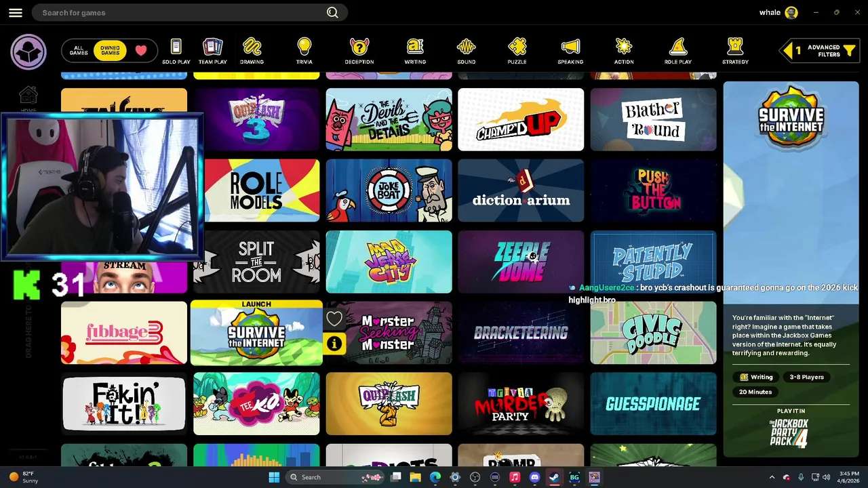
Task: Filter by Role Play category
Action: (678, 52)
